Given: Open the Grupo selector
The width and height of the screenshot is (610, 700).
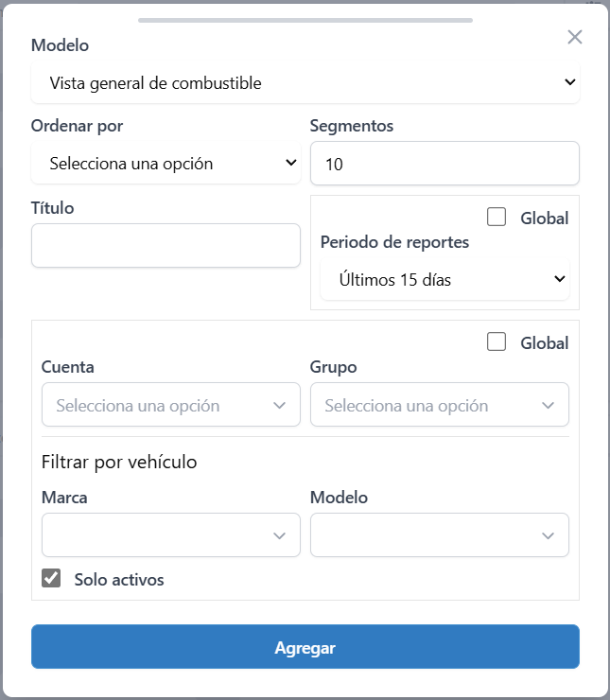Looking at the screenshot, I should [x=426, y=405].
